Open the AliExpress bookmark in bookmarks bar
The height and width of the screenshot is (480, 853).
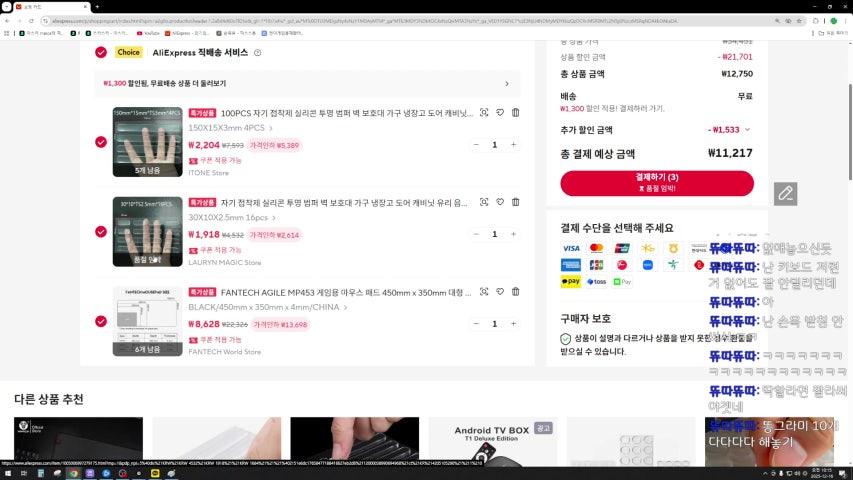pyautogui.click(x=187, y=33)
